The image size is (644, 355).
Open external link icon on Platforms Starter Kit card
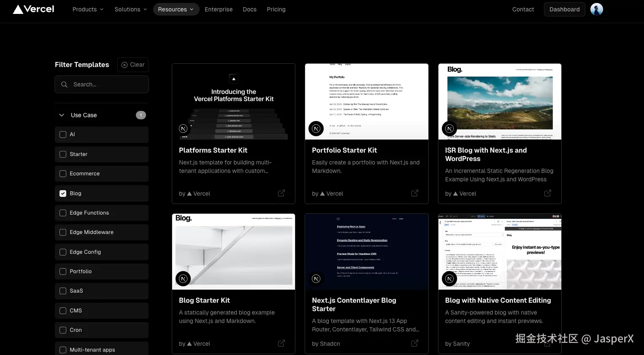tap(281, 193)
